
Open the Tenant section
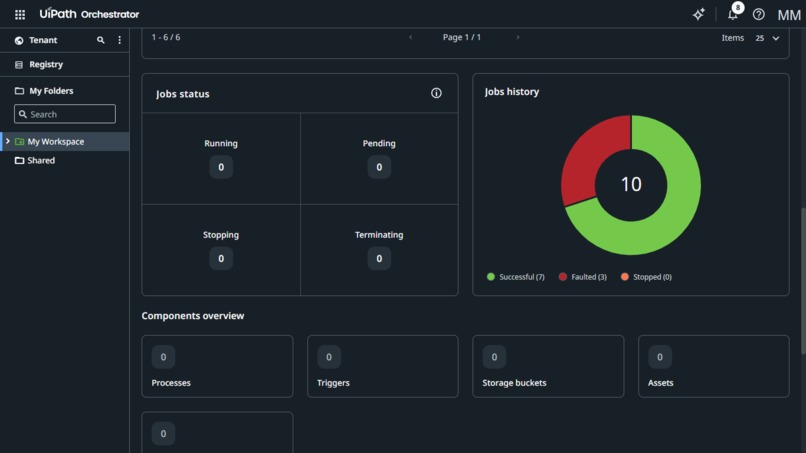click(43, 40)
